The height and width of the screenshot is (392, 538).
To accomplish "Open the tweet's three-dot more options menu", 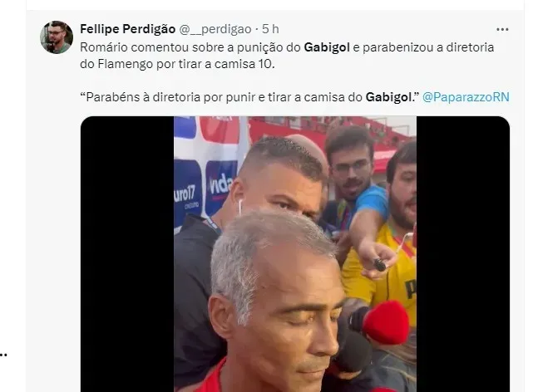I will [502, 29].
